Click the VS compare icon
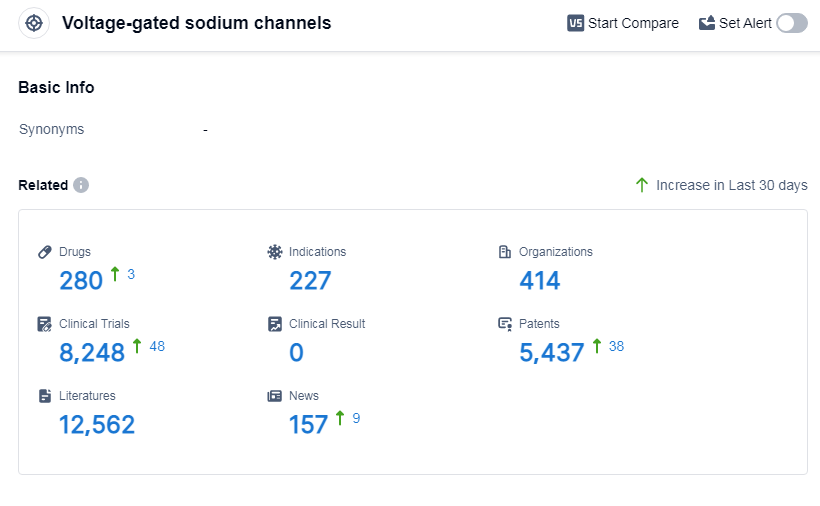 (575, 23)
